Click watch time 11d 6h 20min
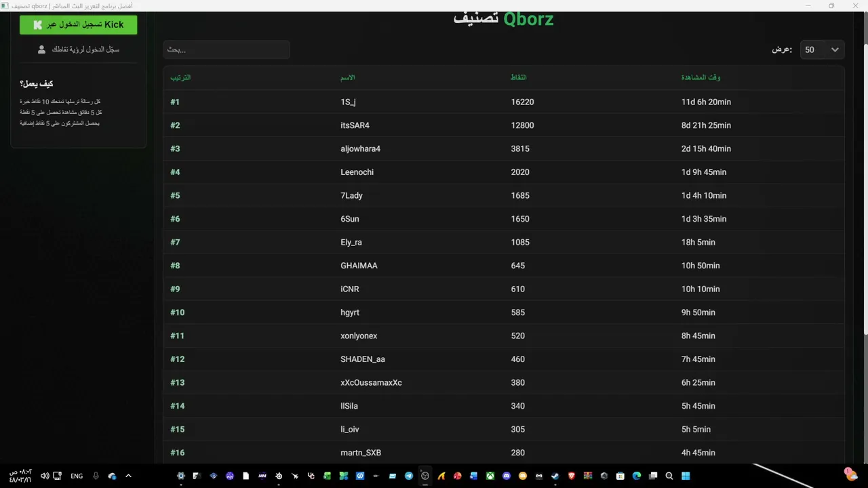 click(706, 102)
